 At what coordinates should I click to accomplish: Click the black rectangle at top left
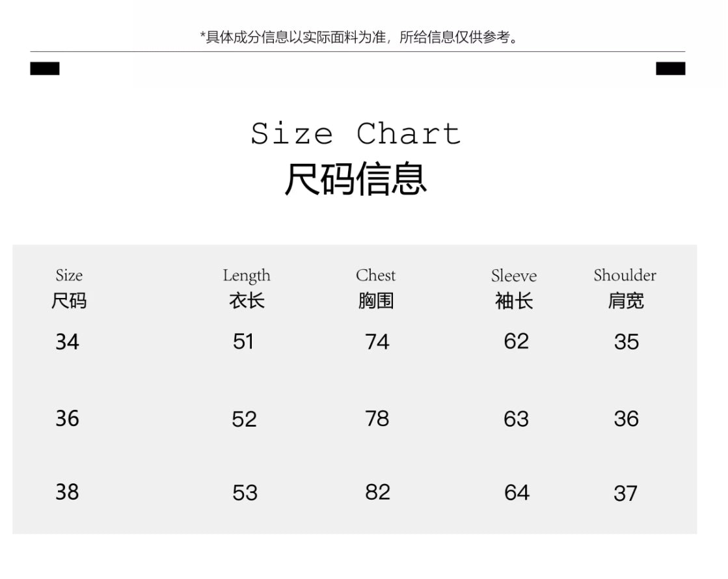45,68
